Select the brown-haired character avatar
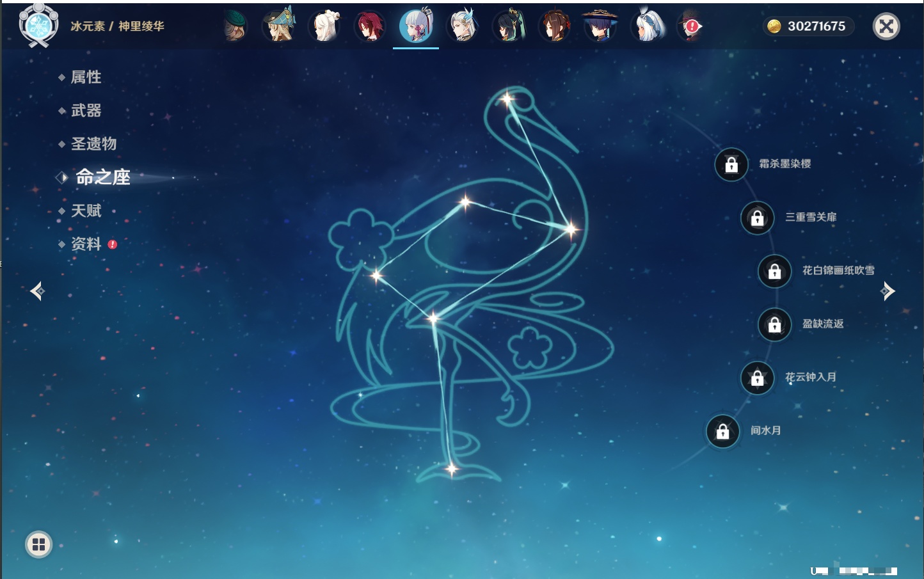Screen dimensions: 924x579 (x=554, y=27)
